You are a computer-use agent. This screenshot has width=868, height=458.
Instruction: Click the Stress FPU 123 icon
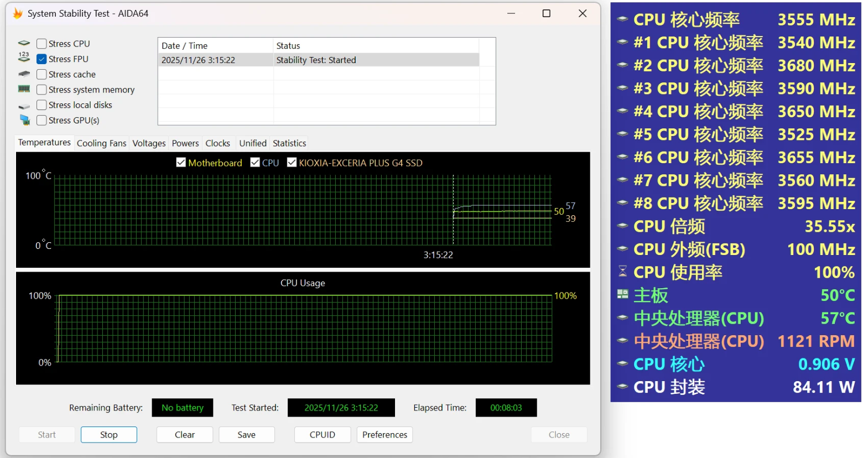[x=24, y=58]
